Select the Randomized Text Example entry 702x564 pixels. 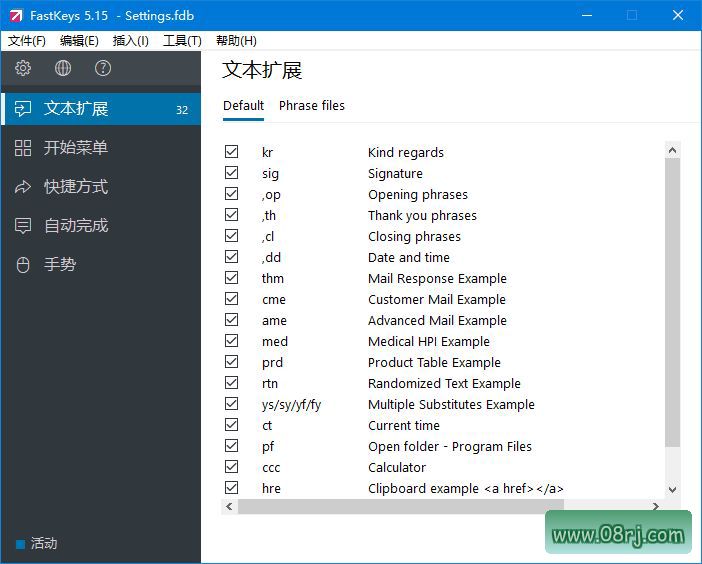(444, 384)
